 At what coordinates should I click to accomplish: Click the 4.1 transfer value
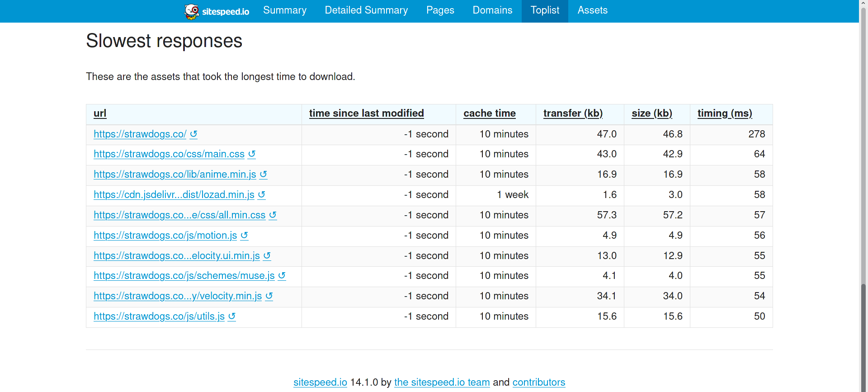[609, 275]
